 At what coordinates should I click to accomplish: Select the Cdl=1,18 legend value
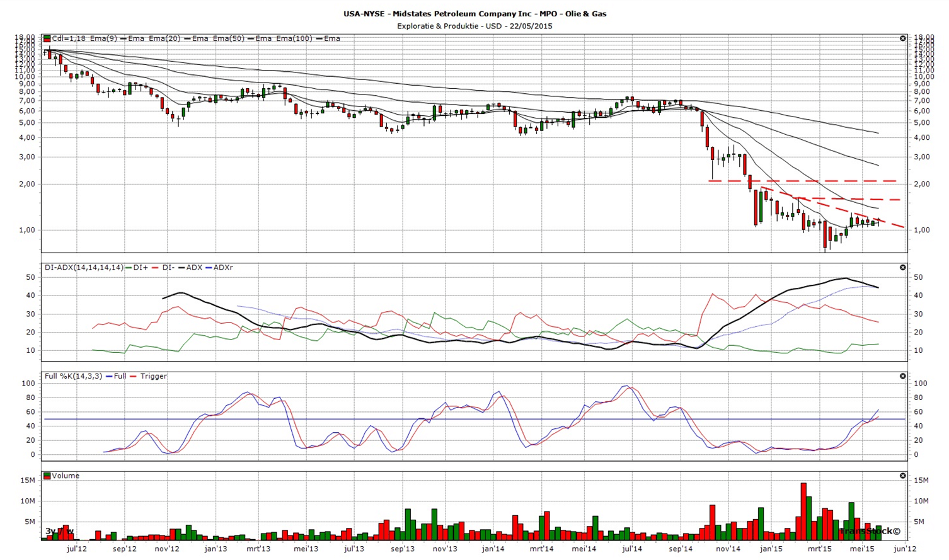click(x=69, y=38)
